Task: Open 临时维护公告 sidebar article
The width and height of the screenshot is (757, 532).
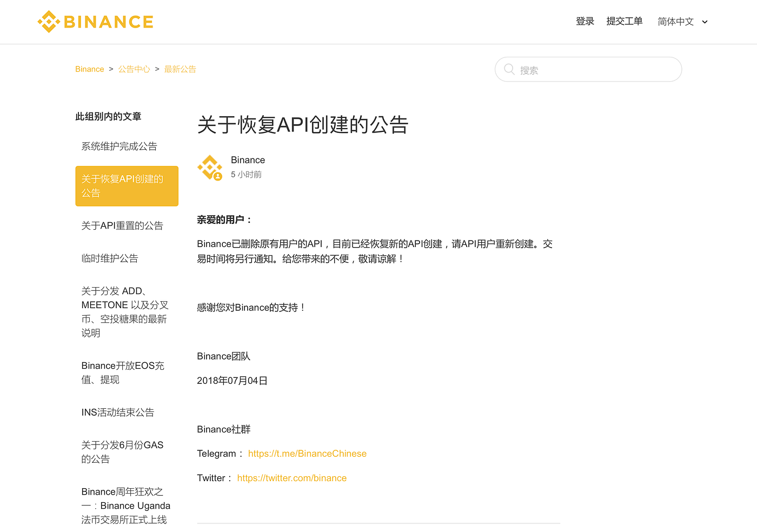Action: [x=110, y=258]
